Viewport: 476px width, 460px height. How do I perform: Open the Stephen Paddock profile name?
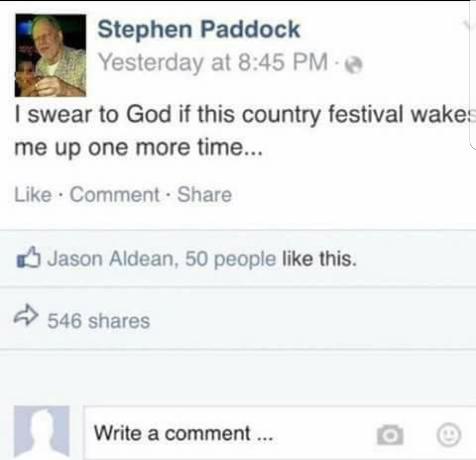tap(199, 29)
